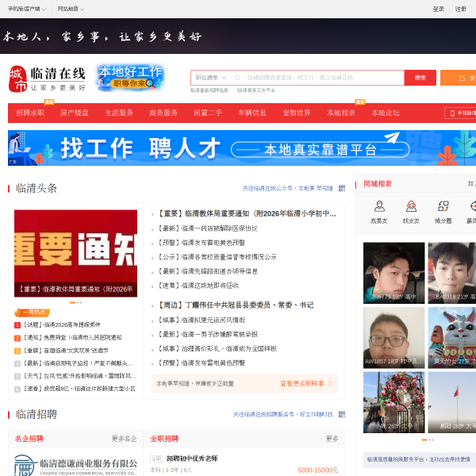Open the 招聘求职 nav tab
The height and width of the screenshot is (476, 476).
tap(30, 113)
